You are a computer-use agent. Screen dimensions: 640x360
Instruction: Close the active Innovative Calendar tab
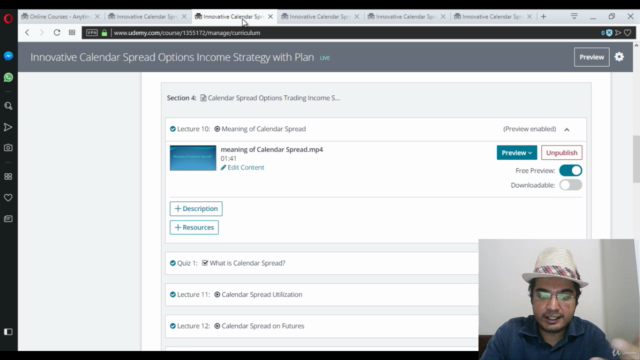[270, 17]
